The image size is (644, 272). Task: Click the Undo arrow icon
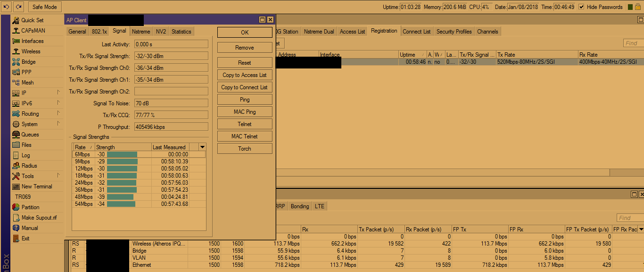click(x=7, y=7)
